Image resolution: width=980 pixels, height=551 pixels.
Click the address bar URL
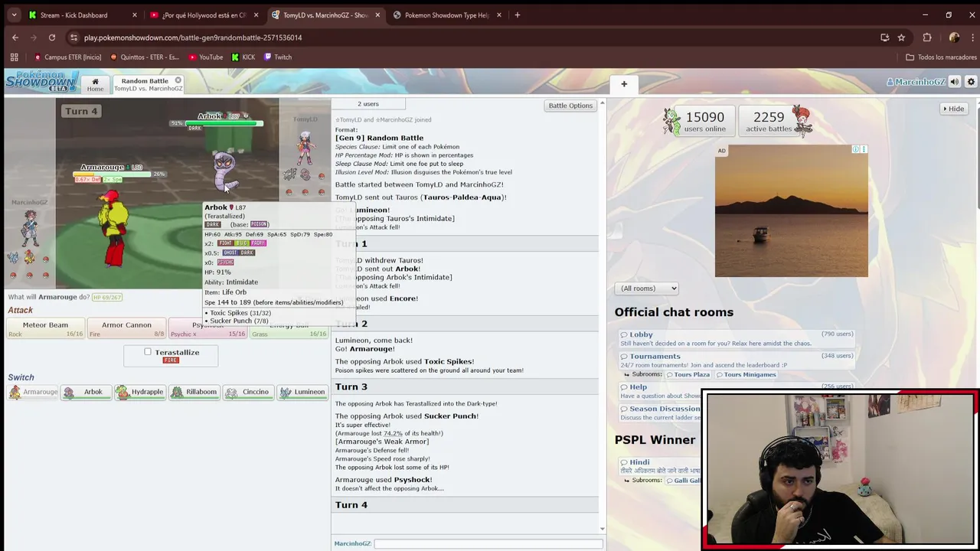(193, 37)
